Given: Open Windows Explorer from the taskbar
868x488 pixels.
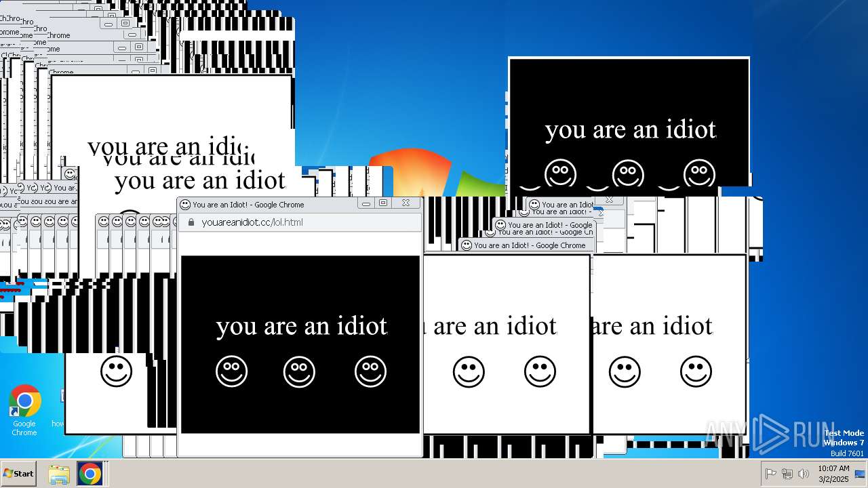Looking at the screenshot, I should [59, 474].
